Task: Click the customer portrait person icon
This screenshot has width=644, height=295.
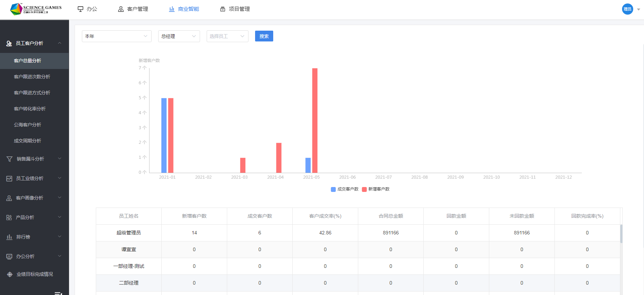Action: [9, 198]
